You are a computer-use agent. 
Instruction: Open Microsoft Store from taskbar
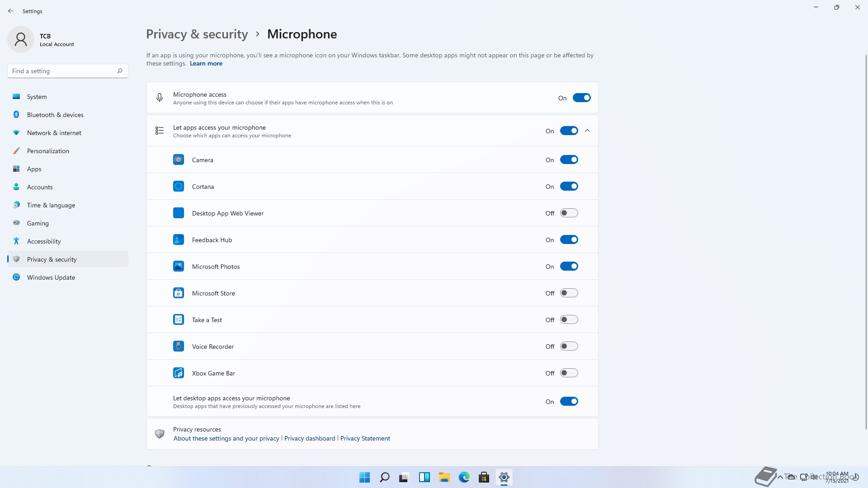click(x=484, y=477)
